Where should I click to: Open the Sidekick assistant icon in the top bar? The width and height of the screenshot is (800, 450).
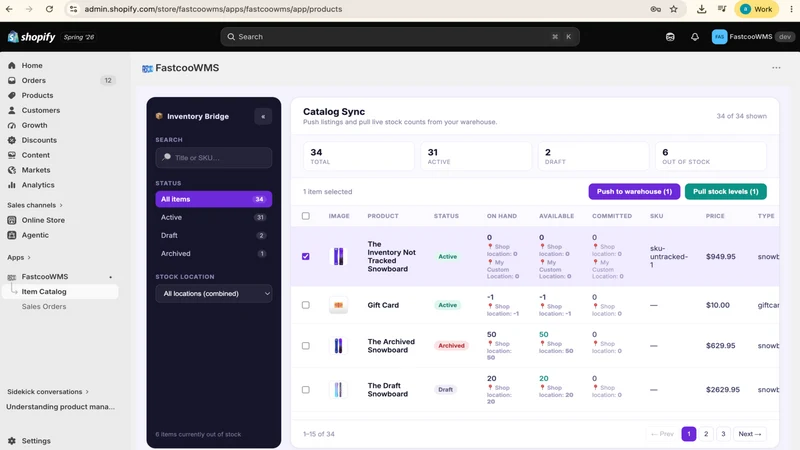click(x=670, y=37)
